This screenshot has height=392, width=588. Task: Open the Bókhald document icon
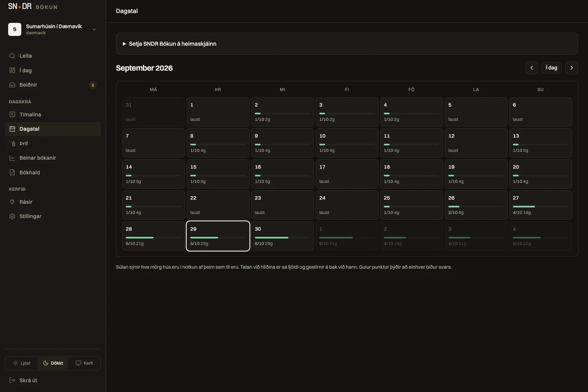[12, 172]
